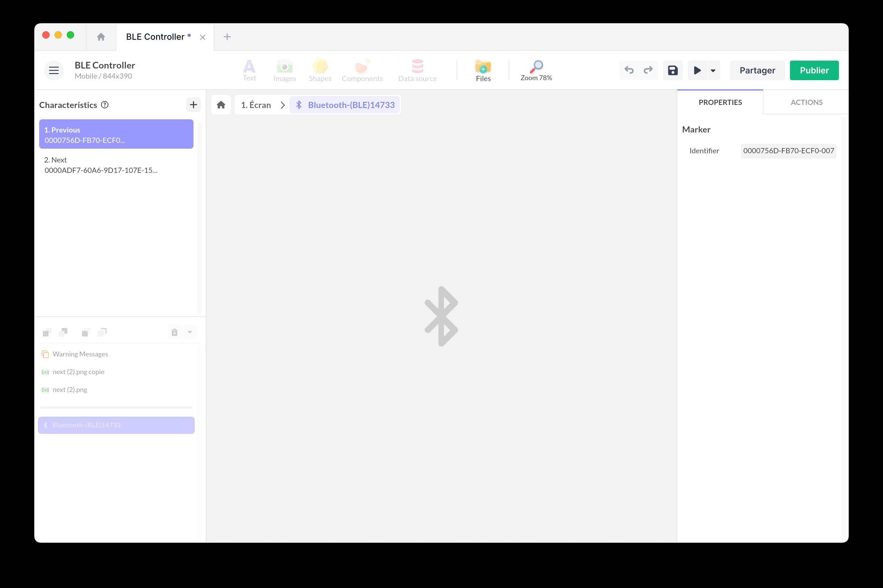This screenshot has height=588, width=883.
Task: Click the Characteristics help question icon
Action: [x=105, y=105]
